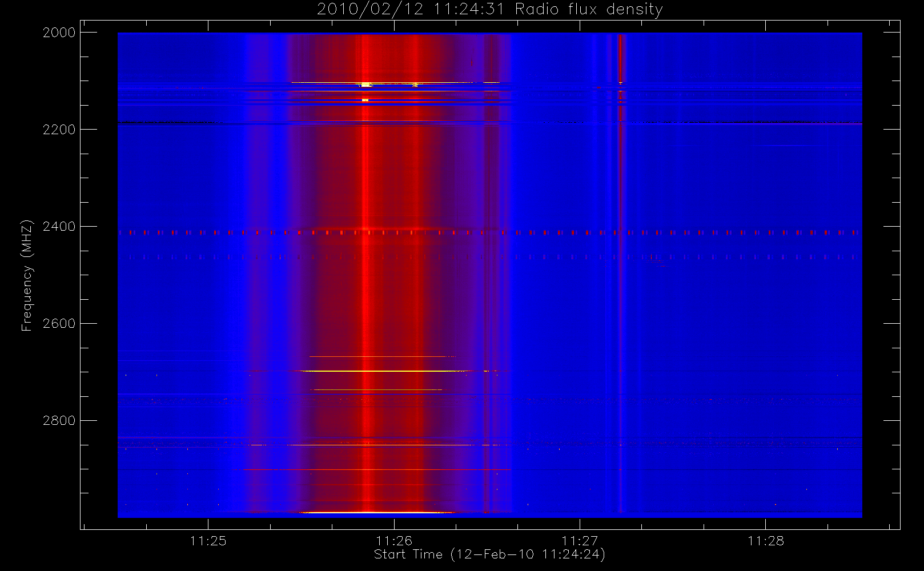Screen dimensions: 924x571
Task: Click the "Start Time (12-Feb-10 11:24:24)" axis label
Action: click(489, 554)
